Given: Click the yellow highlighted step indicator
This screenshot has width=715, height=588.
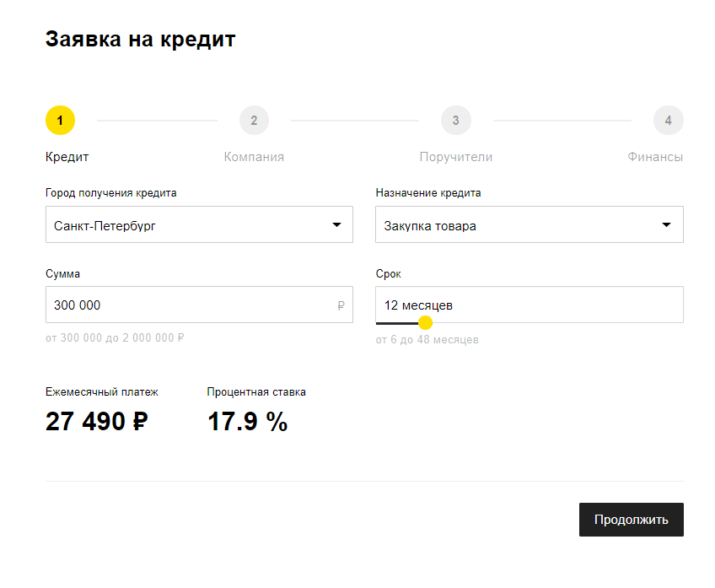Looking at the screenshot, I should 60,120.
